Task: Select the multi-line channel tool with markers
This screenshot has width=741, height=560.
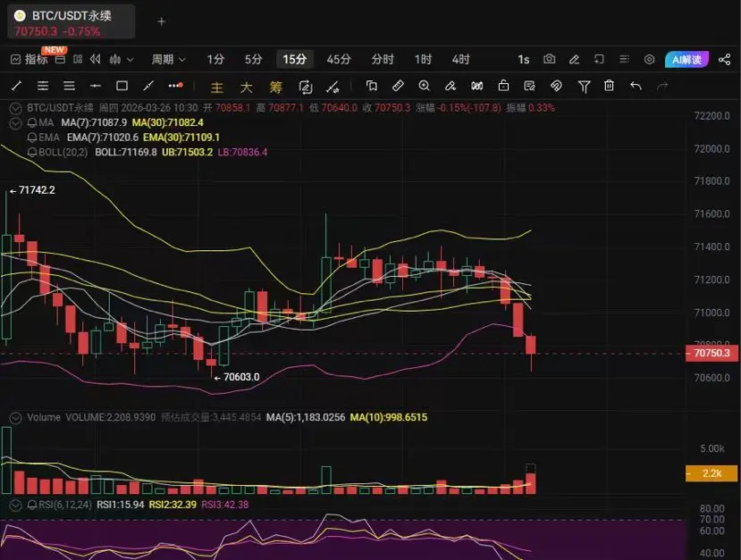Action: click(x=43, y=86)
